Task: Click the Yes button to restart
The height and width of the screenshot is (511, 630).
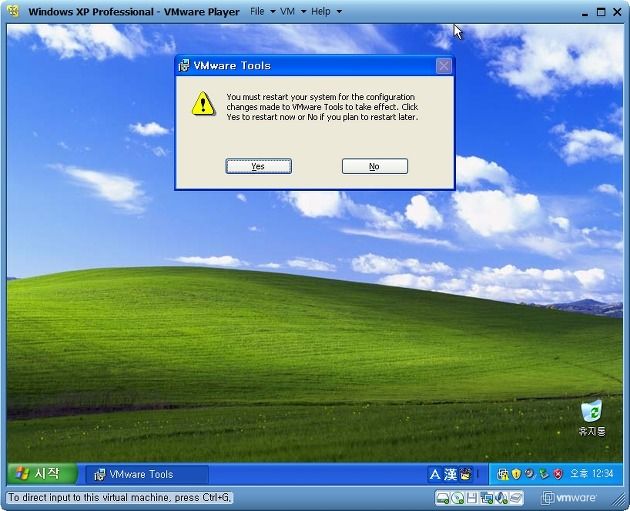Action: point(258,166)
